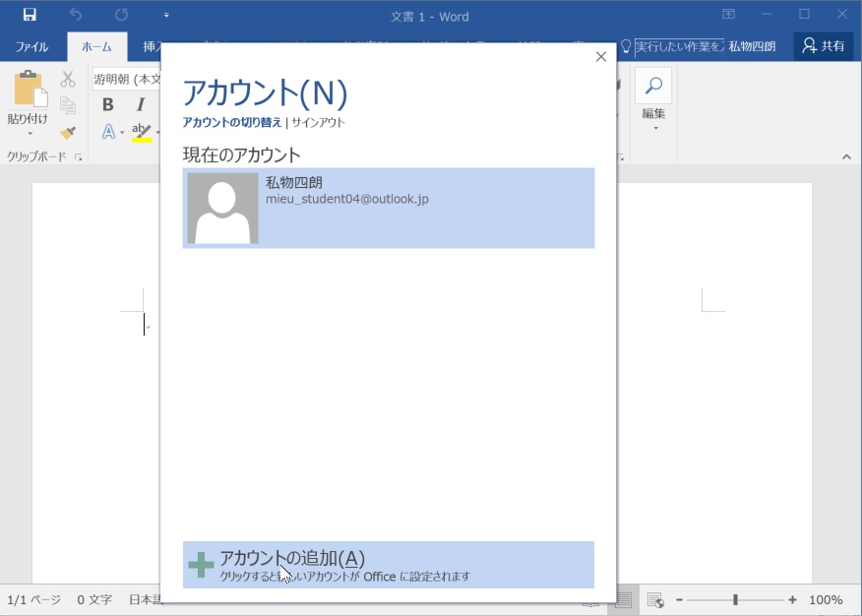862x616 pixels.
Task: Select the Format Painter brush
Action: tap(68, 132)
